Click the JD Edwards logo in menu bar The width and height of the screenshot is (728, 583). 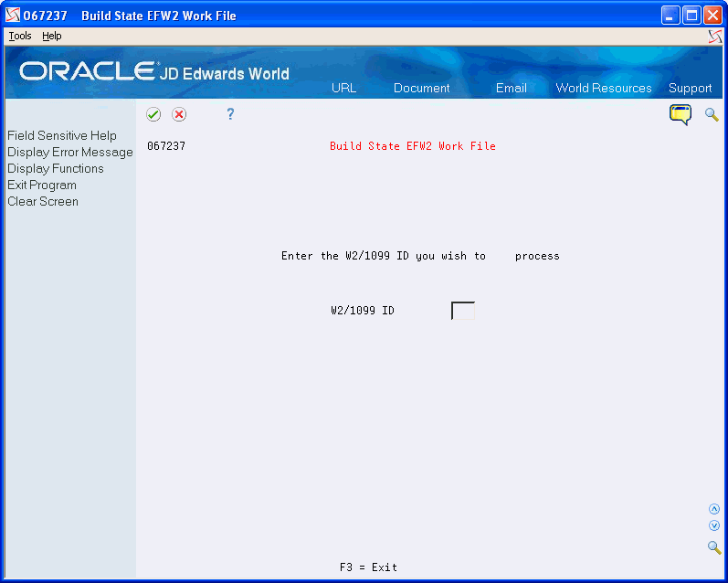(715, 37)
